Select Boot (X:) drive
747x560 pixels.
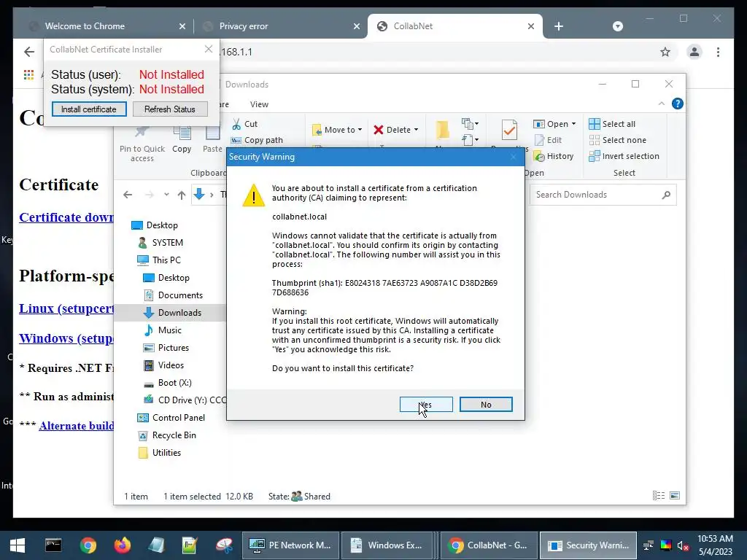point(167,383)
